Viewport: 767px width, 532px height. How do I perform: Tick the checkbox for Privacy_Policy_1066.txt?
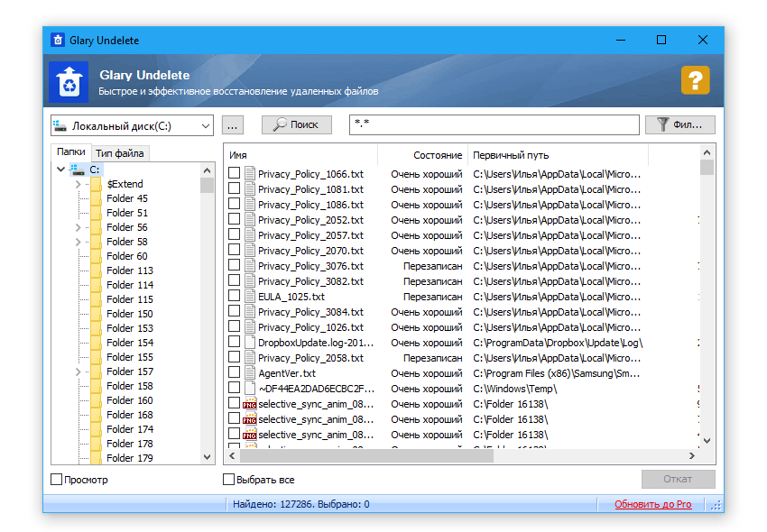235,172
